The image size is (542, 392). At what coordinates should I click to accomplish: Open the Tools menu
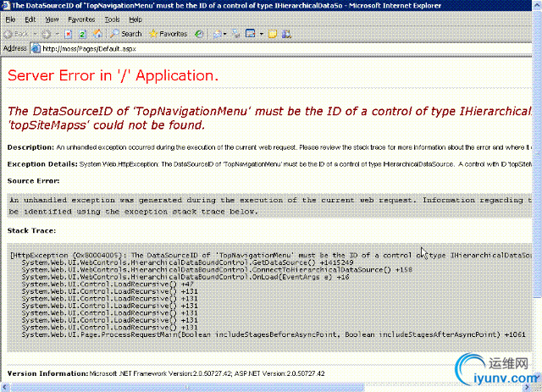(112, 19)
